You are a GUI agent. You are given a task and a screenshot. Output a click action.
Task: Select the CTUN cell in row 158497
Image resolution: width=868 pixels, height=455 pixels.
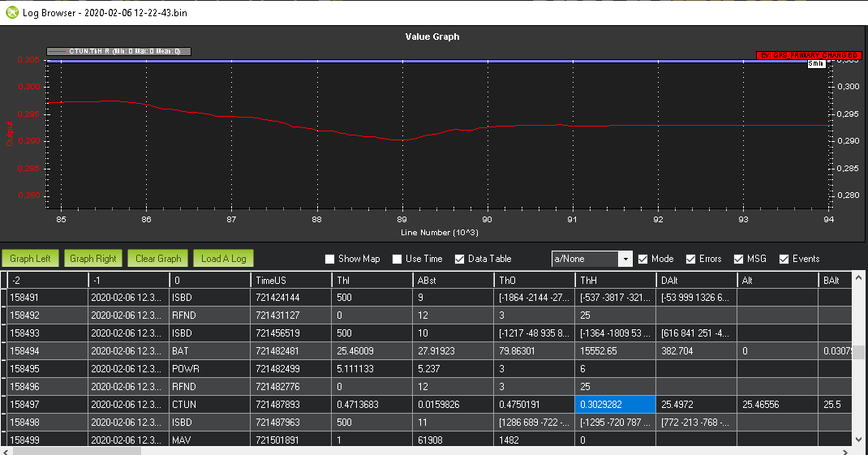pyautogui.click(x=210, y=405)
